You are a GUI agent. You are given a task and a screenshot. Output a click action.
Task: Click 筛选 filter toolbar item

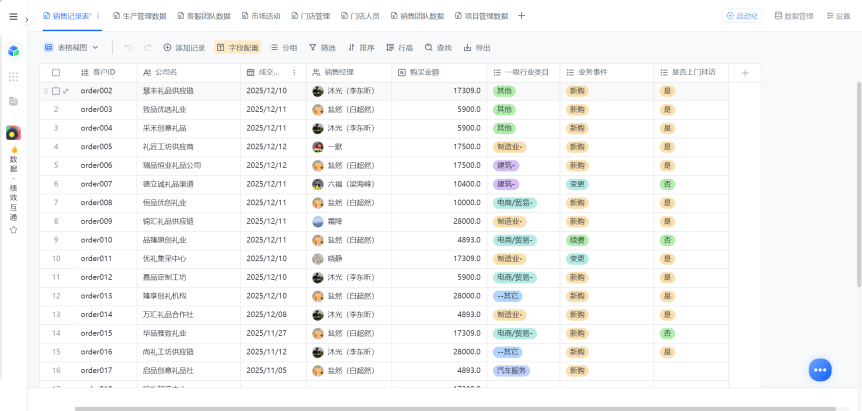pyautogui.click(x=322, y=48)
